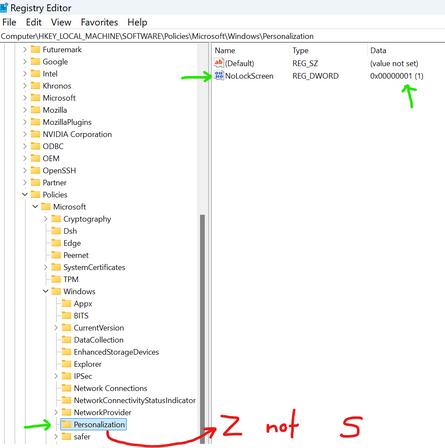Click the Explorer folder icon
445x448 pixels.
click(x=67, y=364)
